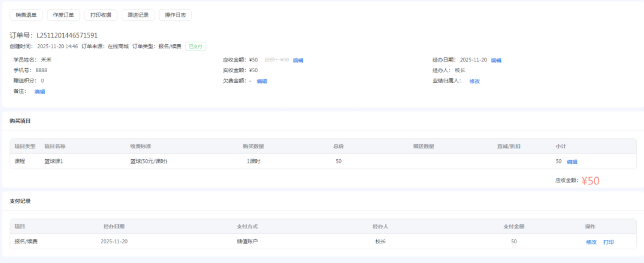Click student name 禾禾
Screen dimensions: 644x263
coord(46,60)
